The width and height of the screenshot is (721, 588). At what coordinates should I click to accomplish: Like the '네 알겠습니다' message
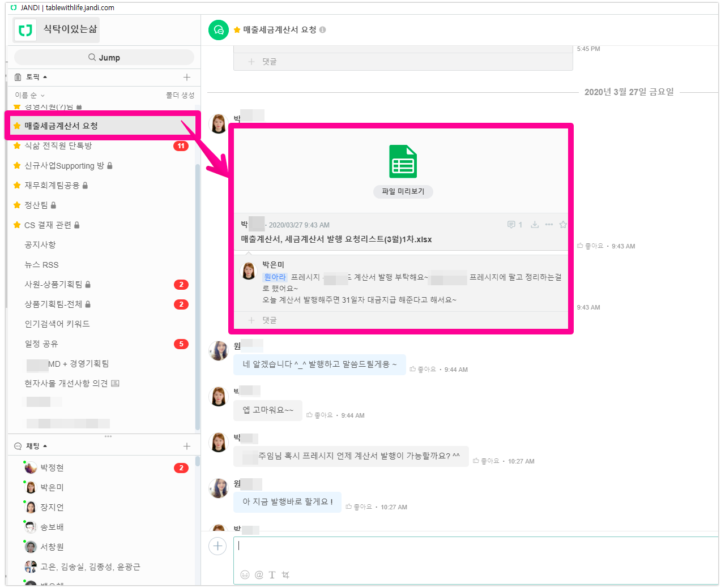point(423,370)
